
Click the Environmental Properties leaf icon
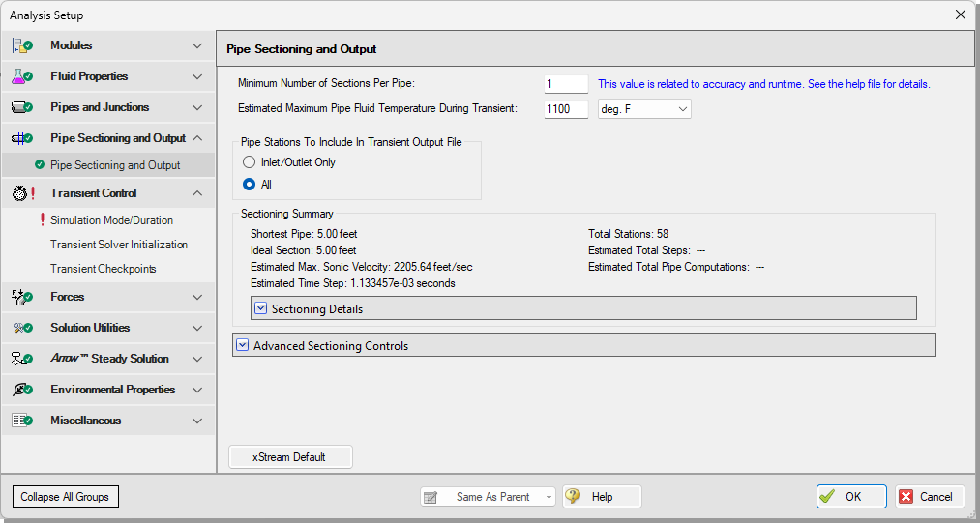pyautogui.click(x=22, y=390)
